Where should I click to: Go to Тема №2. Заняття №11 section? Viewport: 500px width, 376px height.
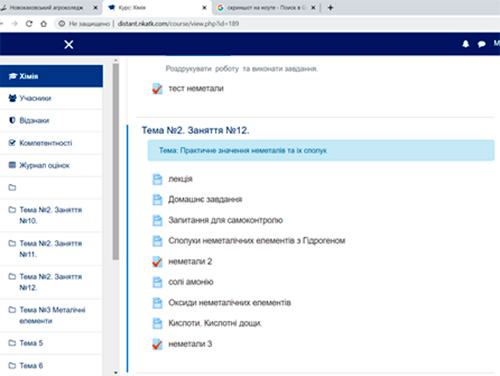[x=51, y=249]
